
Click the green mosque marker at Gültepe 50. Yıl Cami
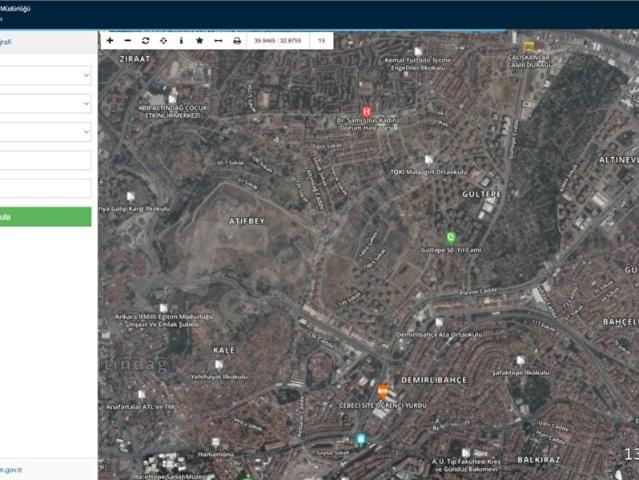pyautogui.click(x=451, y=237)
